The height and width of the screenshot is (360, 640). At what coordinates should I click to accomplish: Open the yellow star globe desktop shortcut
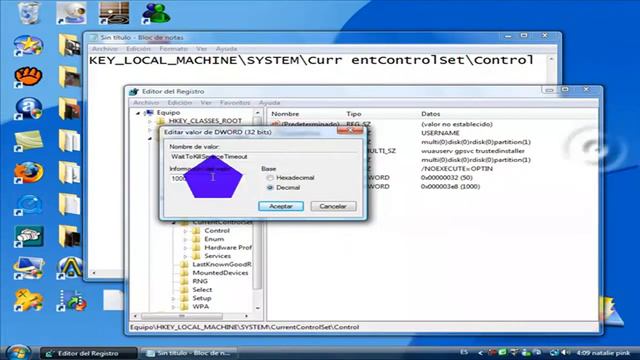coord(28,45)
